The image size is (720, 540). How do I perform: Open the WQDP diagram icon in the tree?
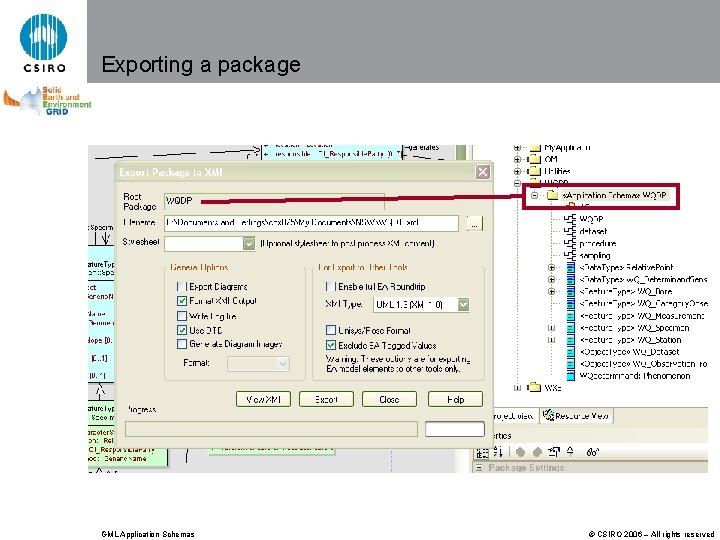[x=570, y=219]
